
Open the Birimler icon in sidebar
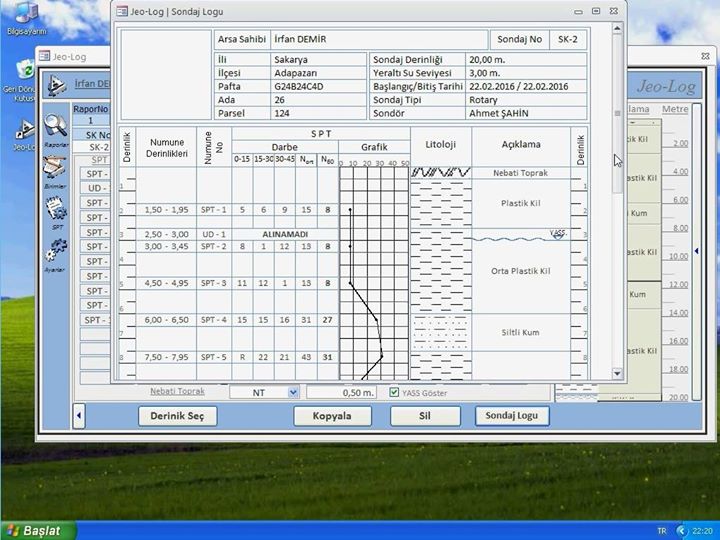[x=55, y=168]
